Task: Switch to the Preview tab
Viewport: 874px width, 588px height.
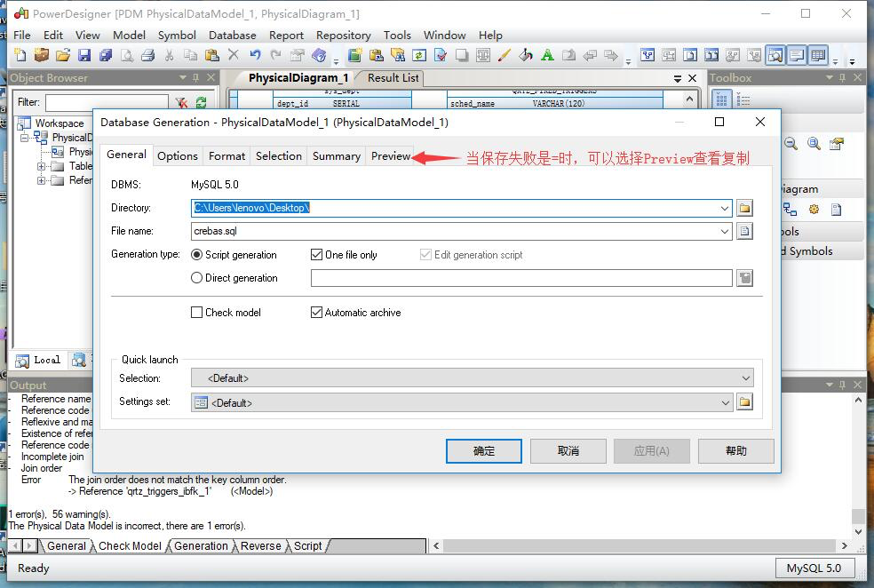Action: pyautogui.click(x=391, y=156)
